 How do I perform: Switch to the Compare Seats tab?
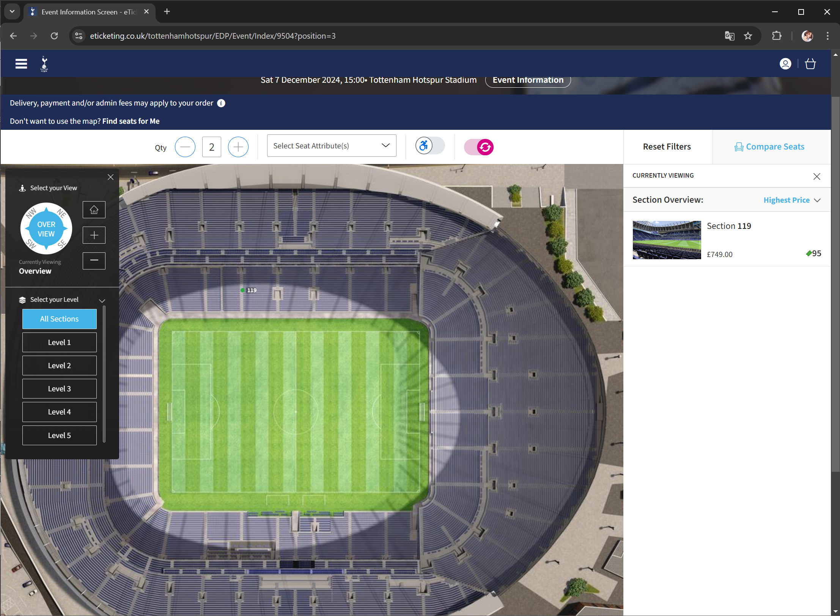pos(769,147)
